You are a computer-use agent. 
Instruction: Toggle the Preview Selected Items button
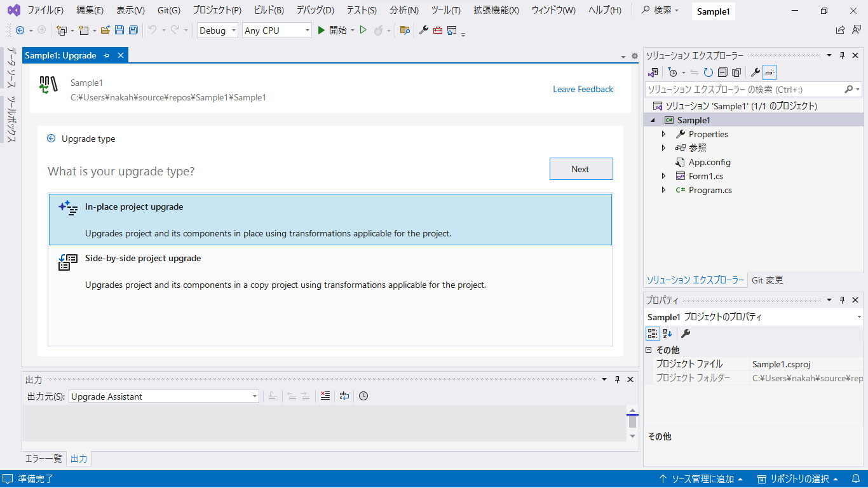pos(770,73)
